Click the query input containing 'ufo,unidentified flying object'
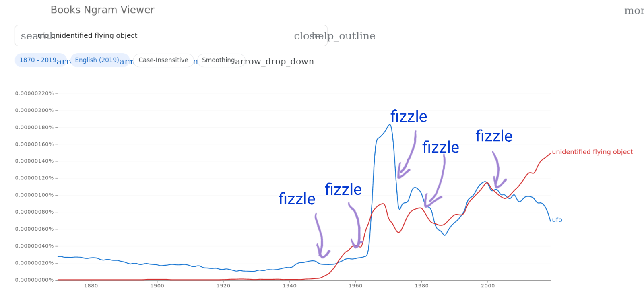The width and height of the screenshot is (644, 295). 161,36
